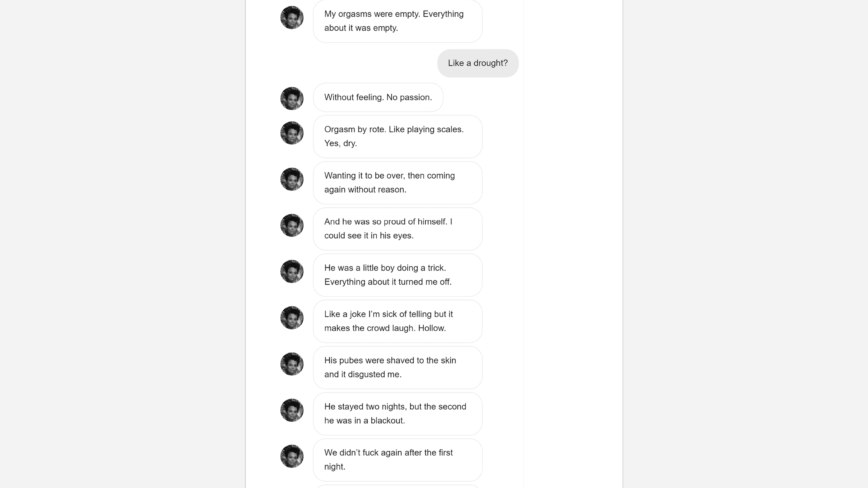Image resolution: width=868 pixels, height=488 pixels.
Task: Open profile avatar beside "so proud of himself"
Action: coord(292,225)
